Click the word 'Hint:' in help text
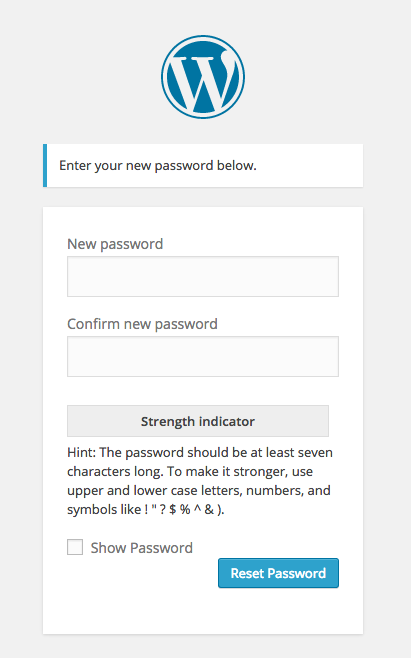This screenshot has width=411, height=658. pos(82,452)
